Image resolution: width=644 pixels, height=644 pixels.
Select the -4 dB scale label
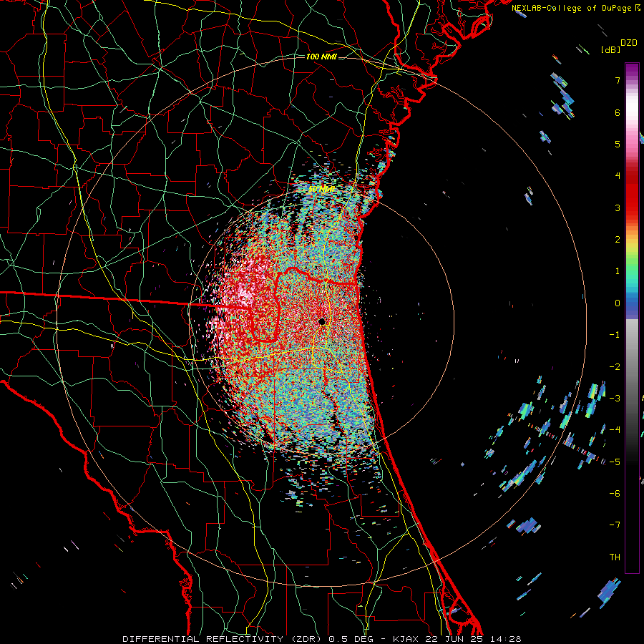pos(615,430)
